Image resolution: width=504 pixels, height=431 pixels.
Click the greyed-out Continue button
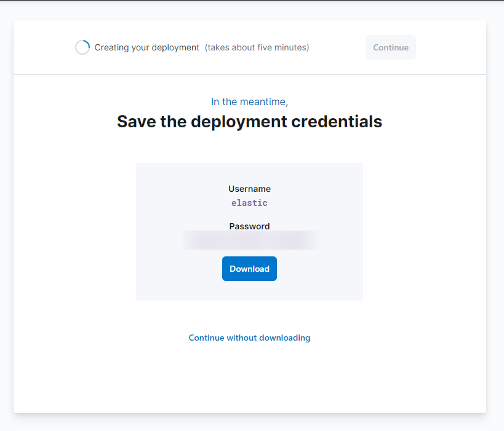[391, 47]
